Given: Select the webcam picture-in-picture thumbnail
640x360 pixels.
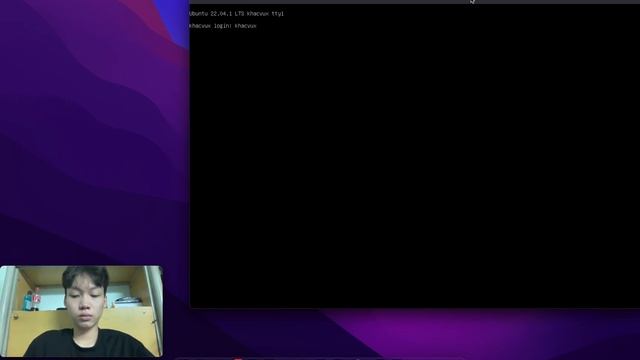Looking at the screenshot, I should coord(81,311).
